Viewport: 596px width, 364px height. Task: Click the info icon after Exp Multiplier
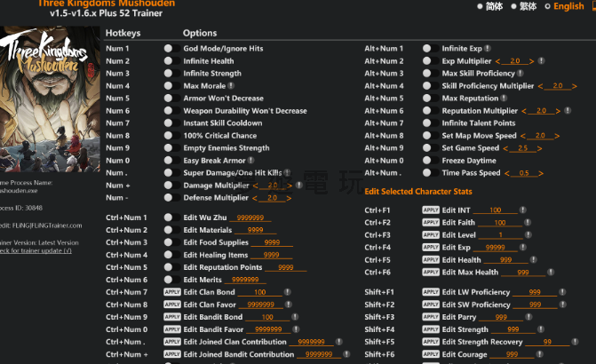coord(542,60)
